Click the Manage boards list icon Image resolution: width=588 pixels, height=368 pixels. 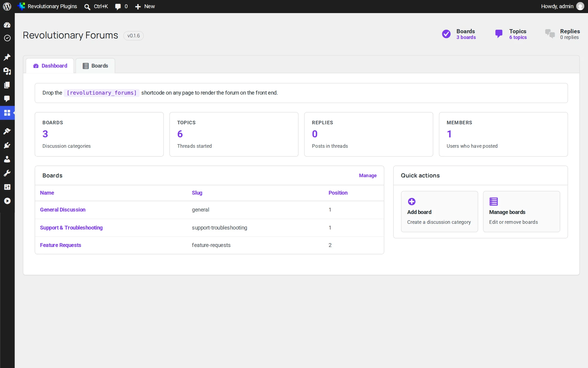coord(494,201)
